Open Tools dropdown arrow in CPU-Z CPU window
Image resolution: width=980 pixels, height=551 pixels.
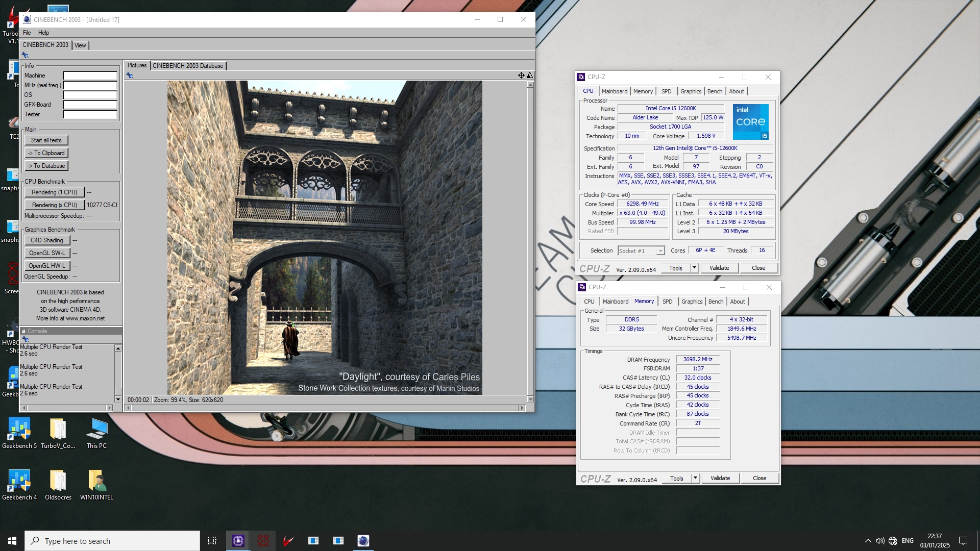694,268
